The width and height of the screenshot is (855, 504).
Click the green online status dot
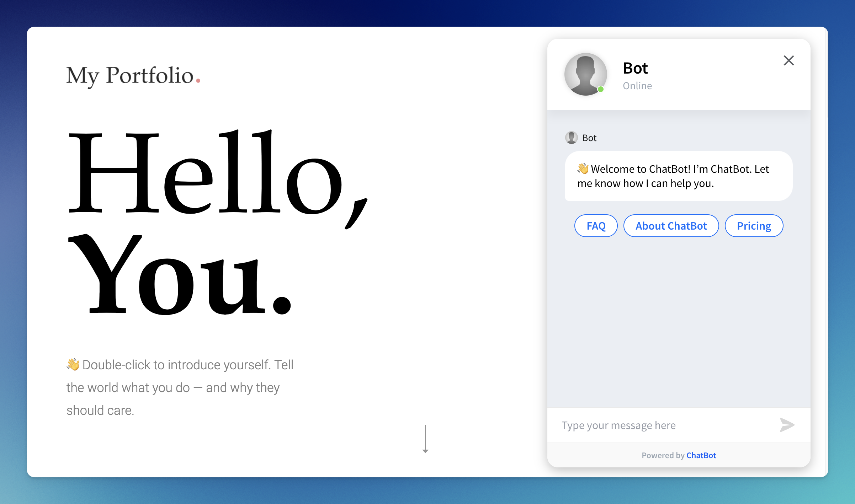pyautogui.click(x=601, y=89)
